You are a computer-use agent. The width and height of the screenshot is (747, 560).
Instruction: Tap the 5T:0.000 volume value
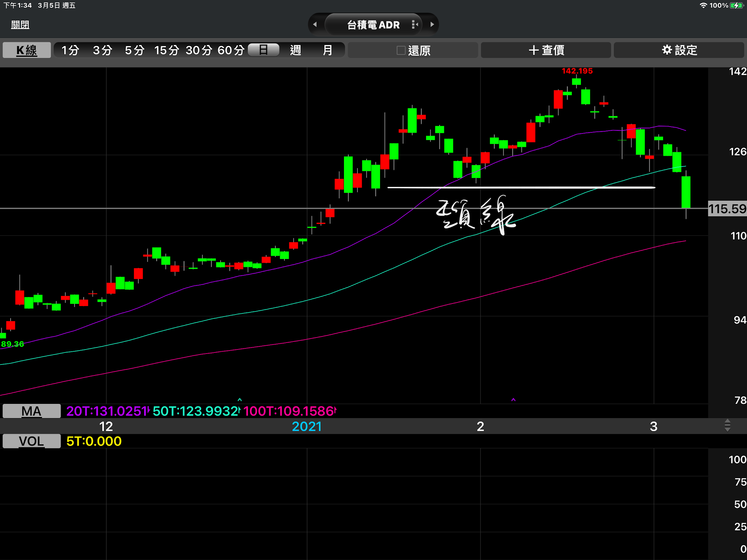94,441
